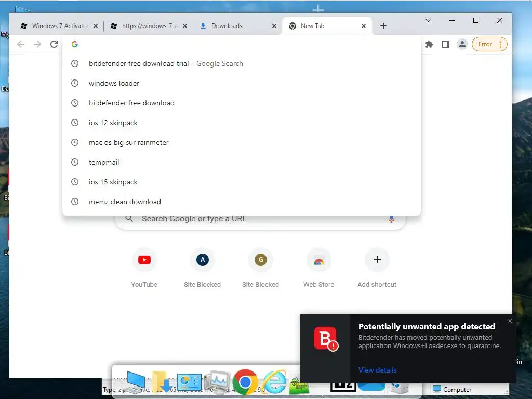Reload the current page
Screen dimensions: 532x399
[54, 44]
